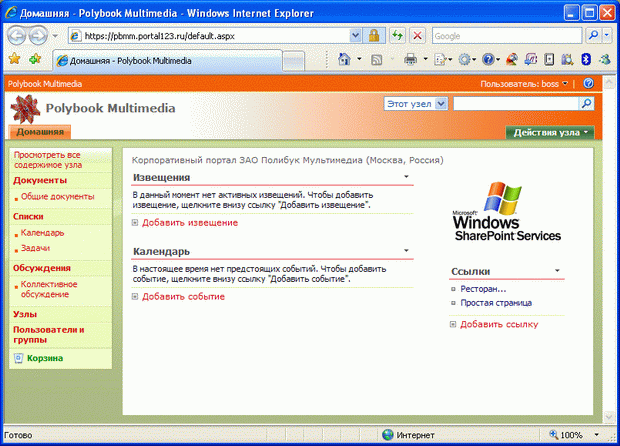Open the Ссылки web part menu arrow
Screen dimensions: 620x446
[557, 271]
